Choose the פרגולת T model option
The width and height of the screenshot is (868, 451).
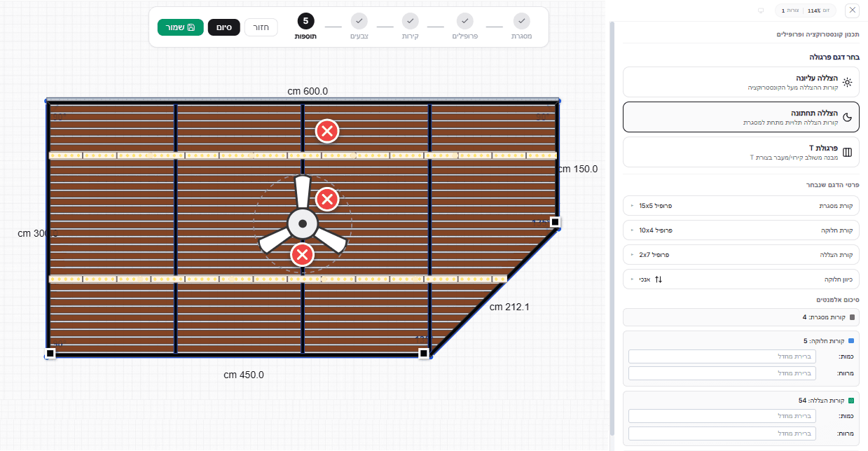pos(741,152)
